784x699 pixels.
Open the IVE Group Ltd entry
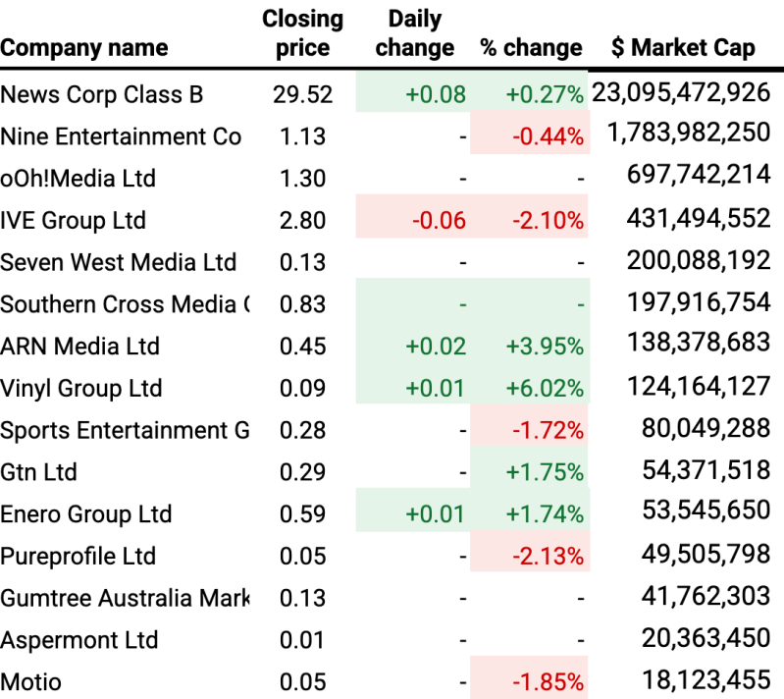click(73, 220)
